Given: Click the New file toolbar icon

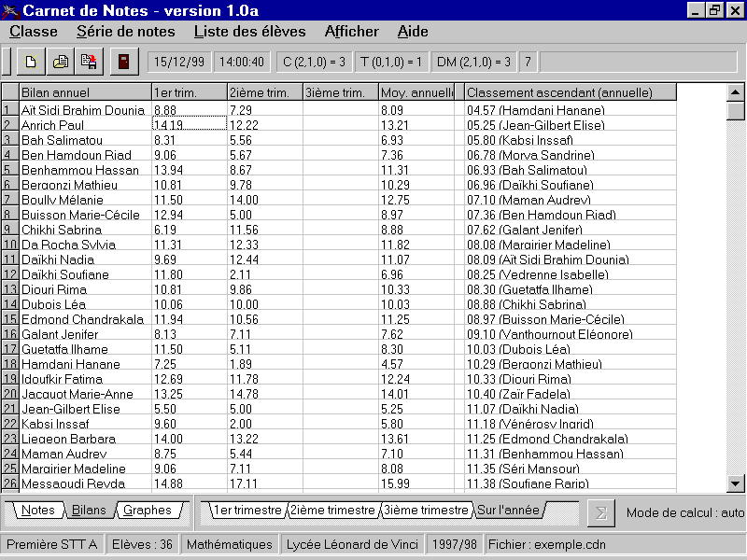Looking at the screenshot, I should pyautogui.click(x=32, y=63).
